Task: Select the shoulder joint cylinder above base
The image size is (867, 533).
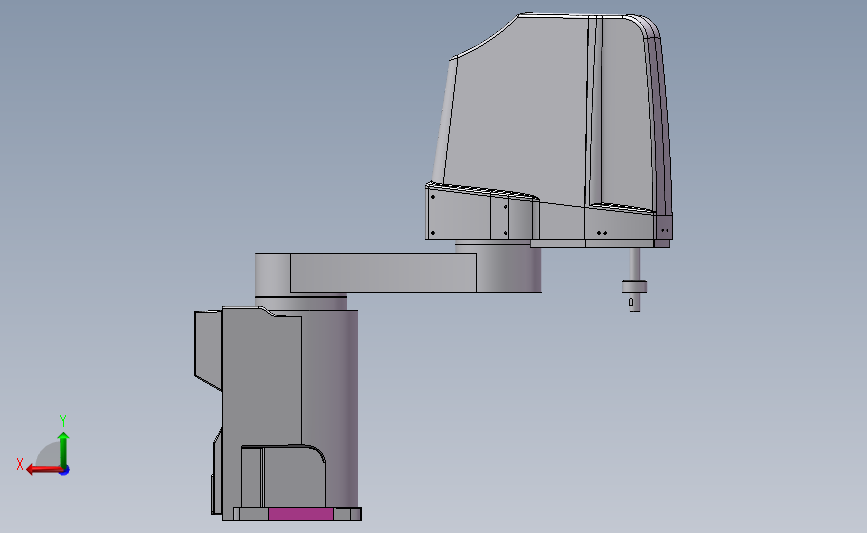Action: tap(301, 302)
